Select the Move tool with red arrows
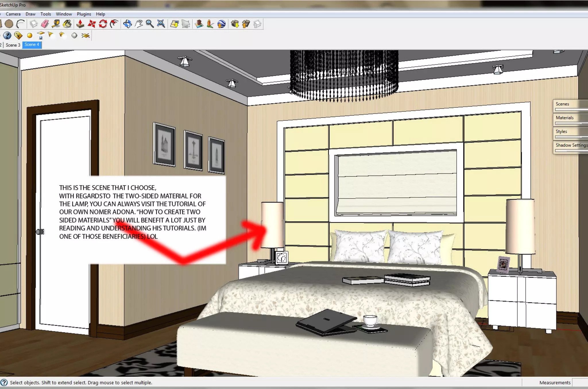This screenshot has width=588, height=389. point(92,24)
